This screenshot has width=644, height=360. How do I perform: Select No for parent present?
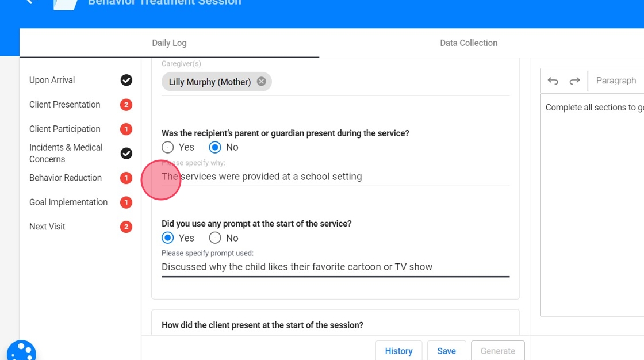216,147
